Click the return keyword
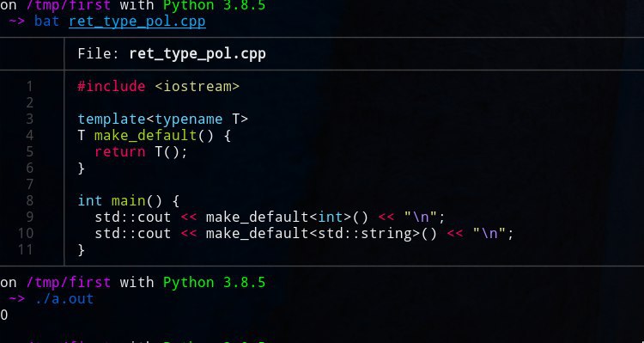The height and width of the screenshot is (343, 644). (x=120, y=152)
